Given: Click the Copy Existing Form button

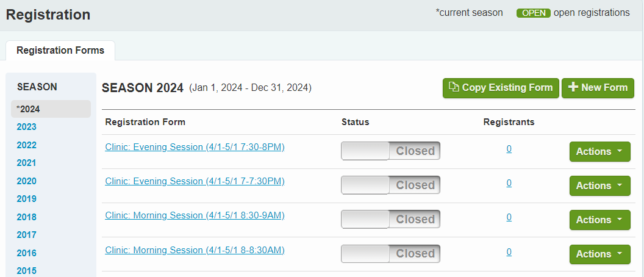Looking at the screenshot, I should click(500, 88).
